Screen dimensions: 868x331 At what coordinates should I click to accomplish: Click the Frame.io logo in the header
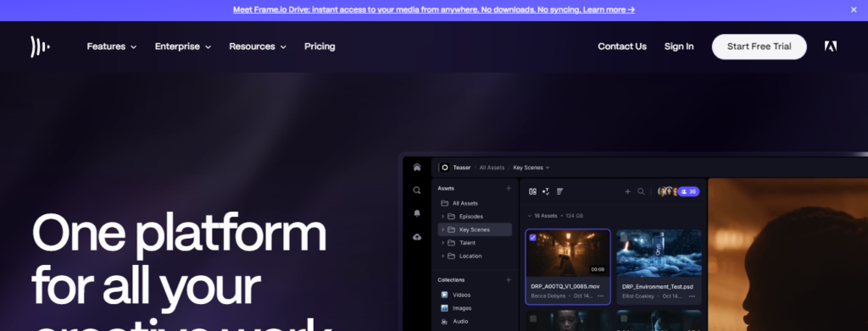click(40, 47)
